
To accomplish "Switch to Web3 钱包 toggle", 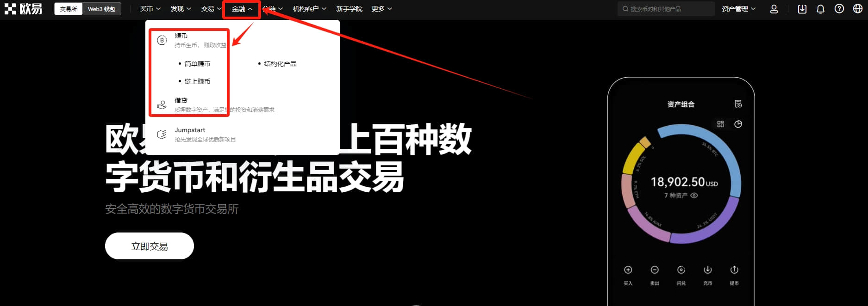I will tap(102, 9).
